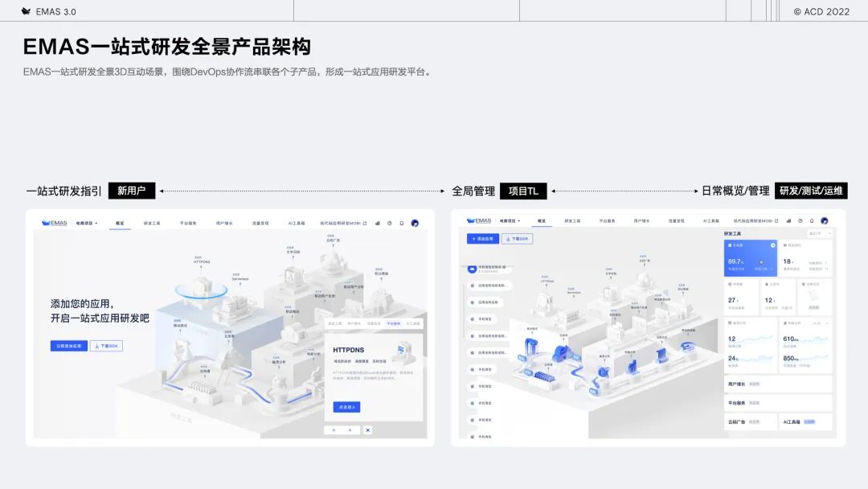Image resolution: width=868 pixels, height=489 pixels.
Task: Select 概览 tab in new-user mockup
Action: pos(120,223)
